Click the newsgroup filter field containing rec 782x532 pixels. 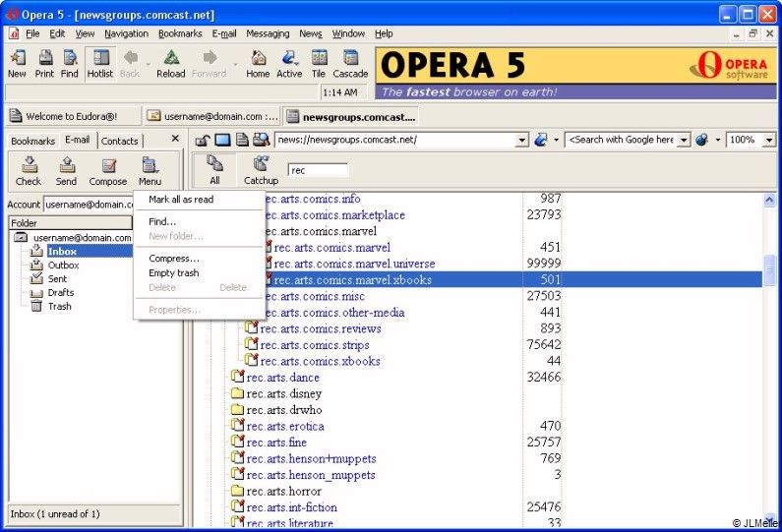pos(318,170)
